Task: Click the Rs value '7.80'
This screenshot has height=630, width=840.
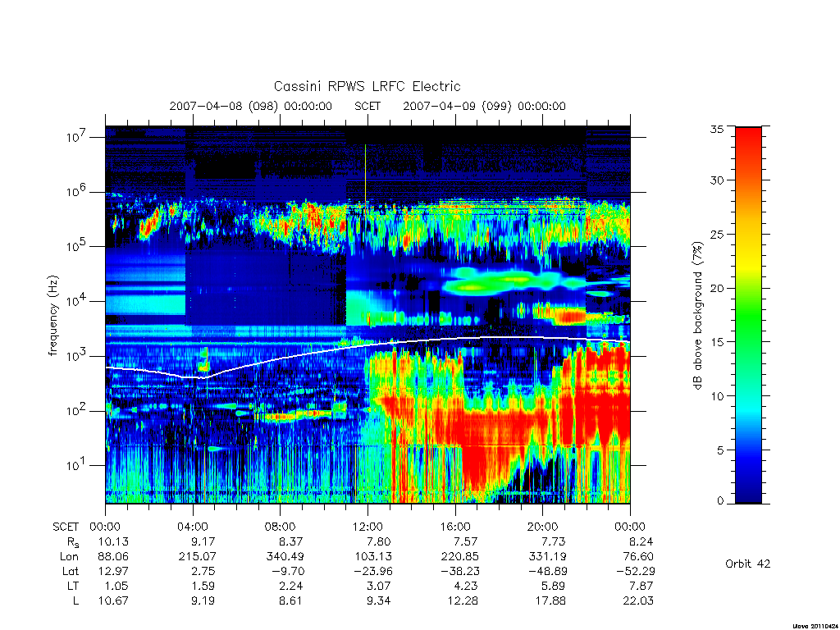Action: (x=377, y=541)
